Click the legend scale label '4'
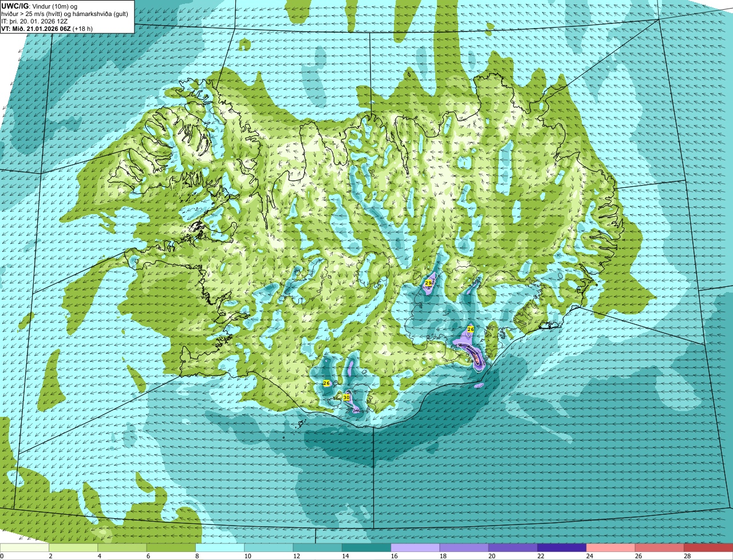The height and width of the screenshot is (560, 733). coord(99,556)
